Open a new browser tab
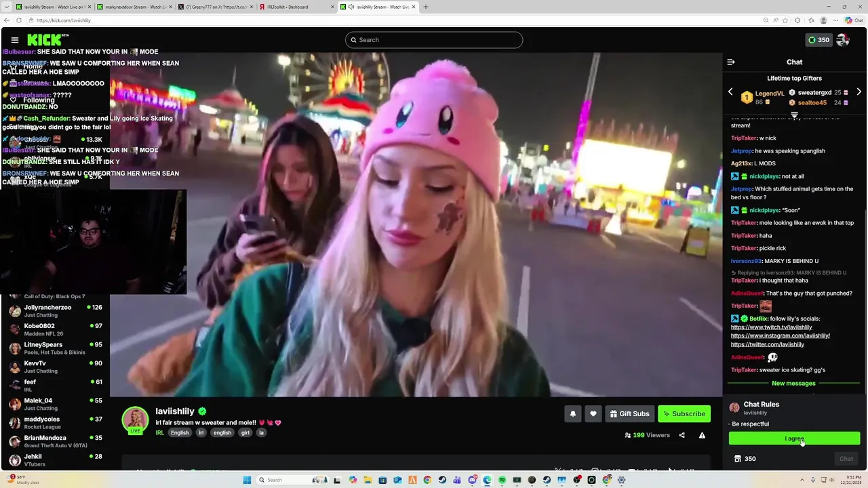 click(426, 7)
